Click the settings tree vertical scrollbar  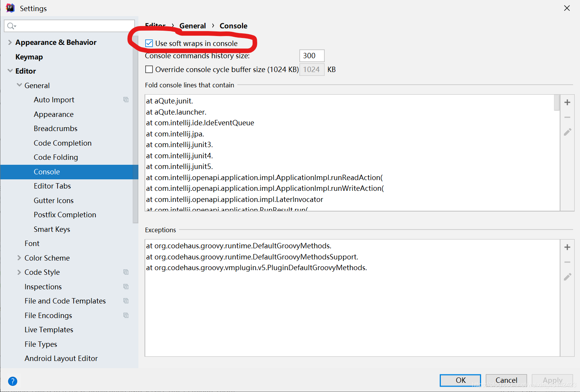click(135, 130)
